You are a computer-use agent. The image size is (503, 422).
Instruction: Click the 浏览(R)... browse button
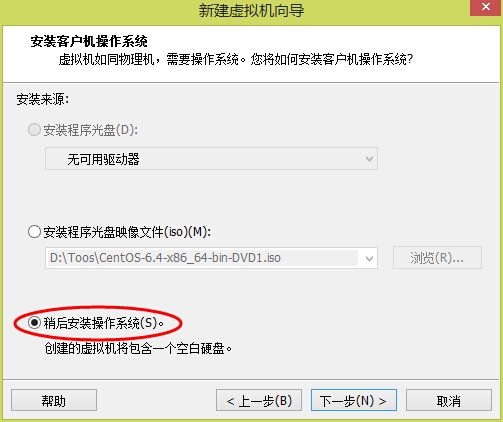tap(437, 258)
